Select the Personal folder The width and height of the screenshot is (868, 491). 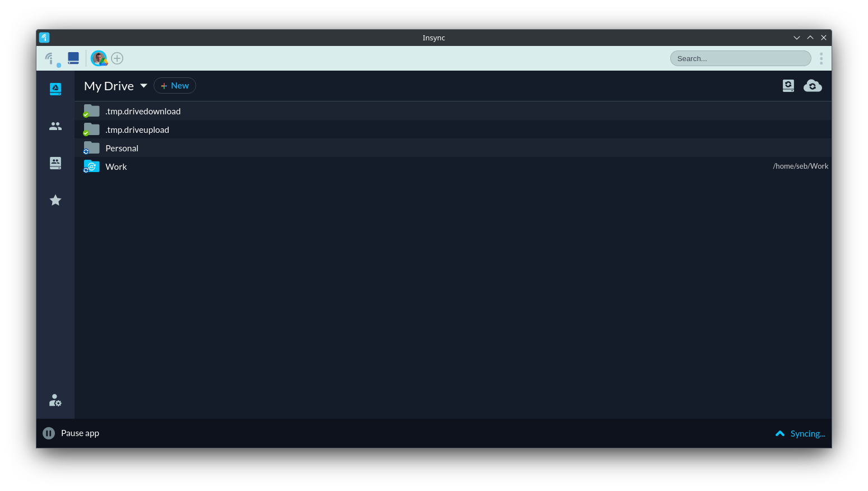(122, 148)
